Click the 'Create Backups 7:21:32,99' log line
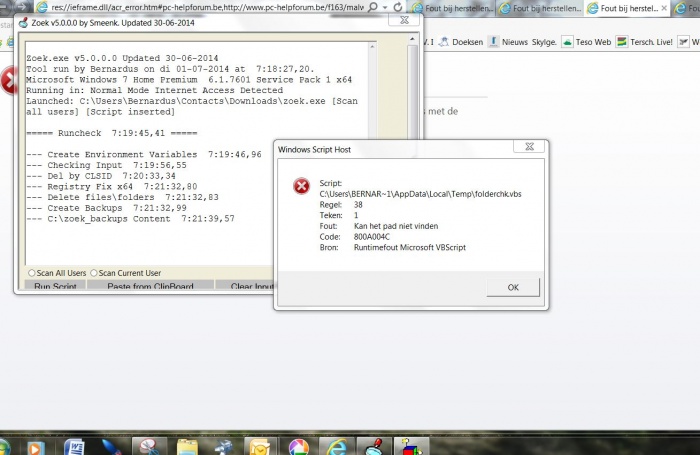700x455 pixels. (x=106, y=208)
